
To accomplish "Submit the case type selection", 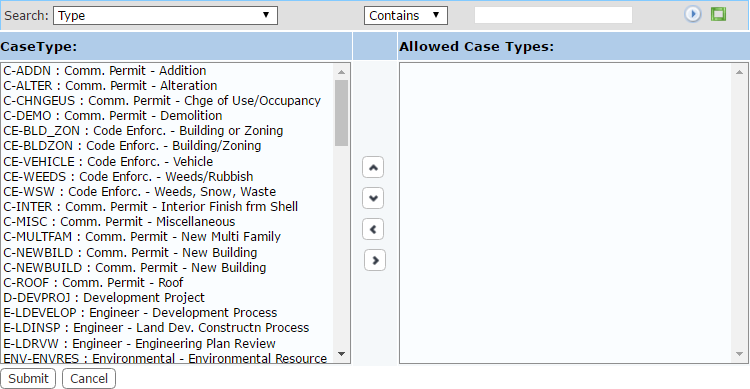I will [28, 378].
